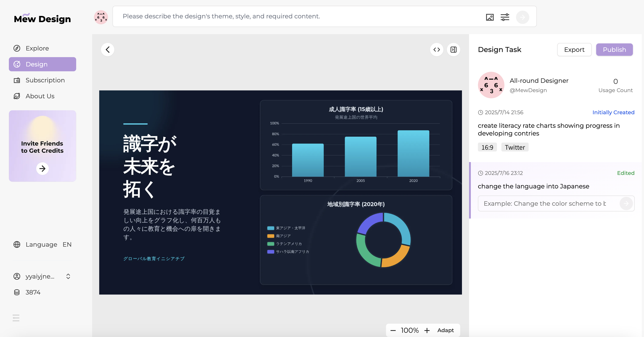Click the 1990 bar in the chart
This screenshot has height=337, width=644.
point(308,160)
